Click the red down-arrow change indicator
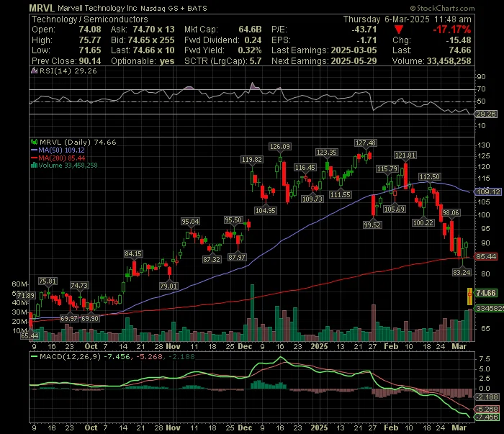This screenshot has height=434, width=504. (x=399, y=30)
